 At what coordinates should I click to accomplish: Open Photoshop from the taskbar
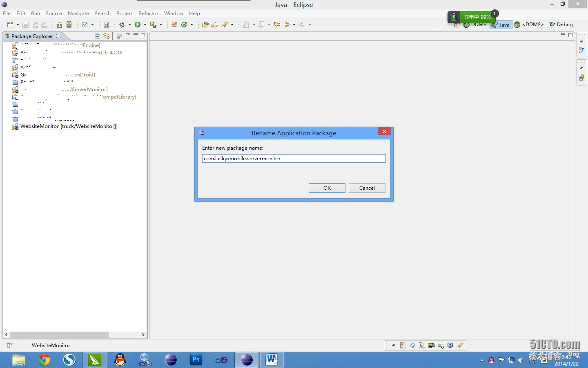click(x=196, y=360)
